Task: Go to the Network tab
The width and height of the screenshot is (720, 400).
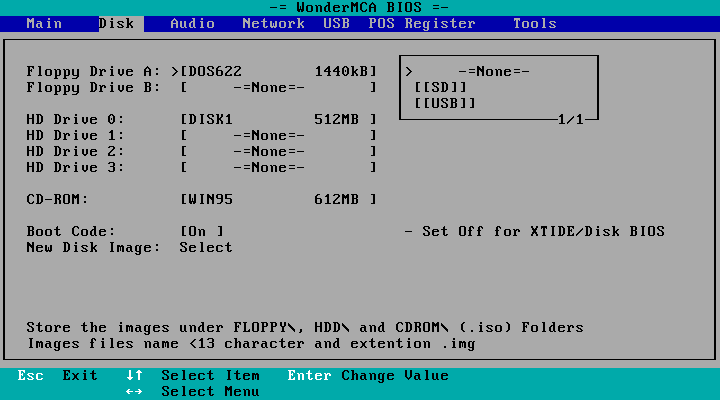Action: [x=274, y=23]
